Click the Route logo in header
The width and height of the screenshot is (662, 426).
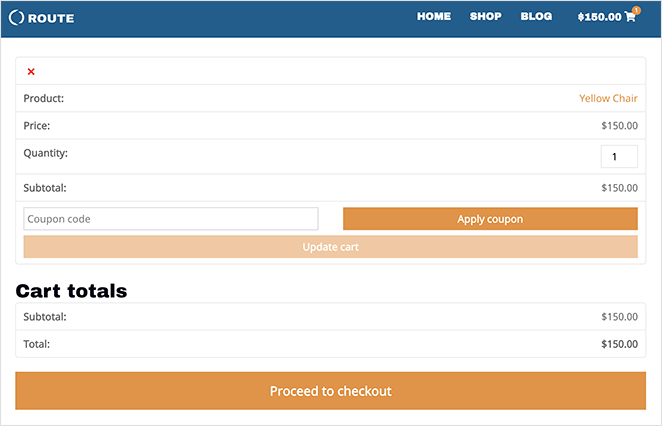click(x=41, y=18)
